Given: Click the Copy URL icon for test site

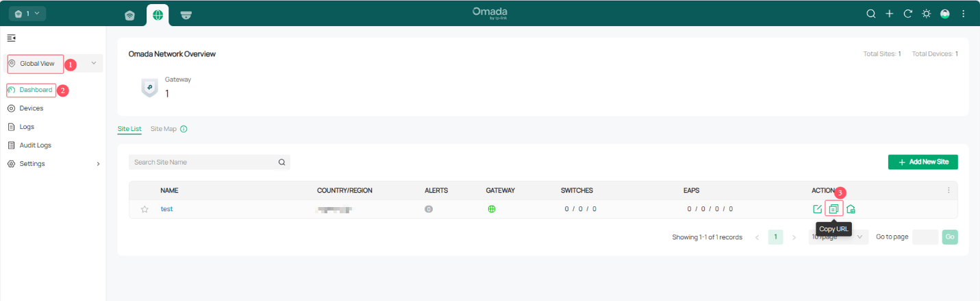Looking at the screenshot, I should [833, 209].
